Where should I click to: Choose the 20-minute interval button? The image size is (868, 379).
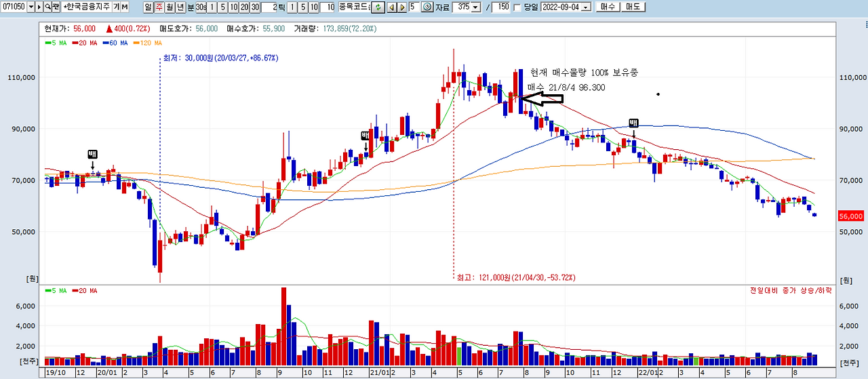coord(245,7)
